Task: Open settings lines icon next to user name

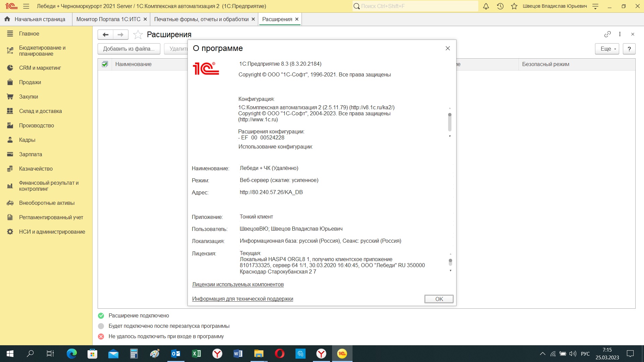Action: pyautogui.click(x=595, y=6)
